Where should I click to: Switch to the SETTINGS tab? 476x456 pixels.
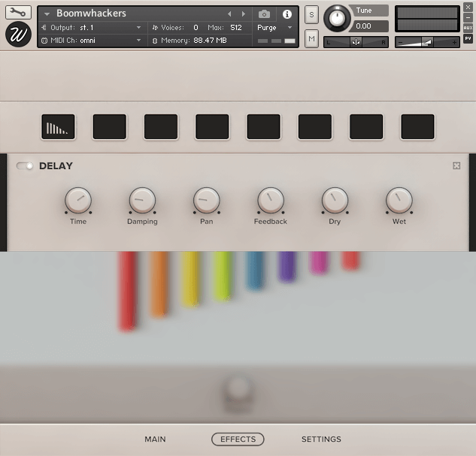[321, 439]
